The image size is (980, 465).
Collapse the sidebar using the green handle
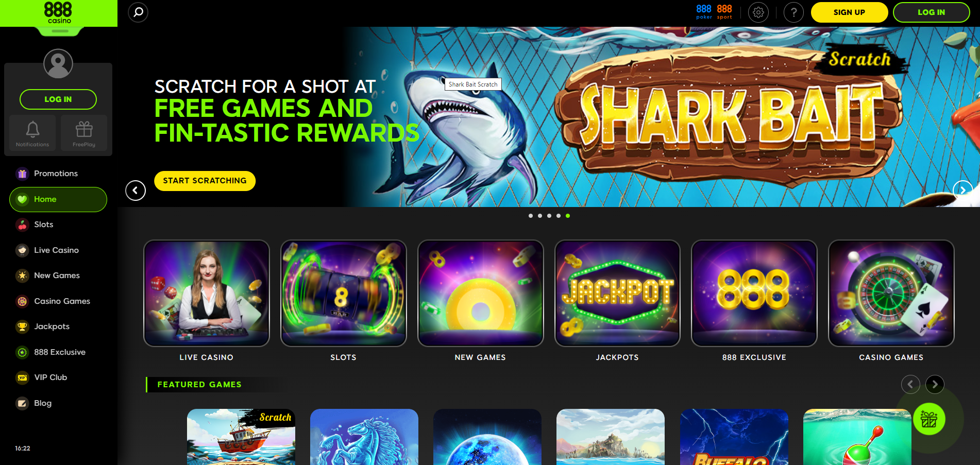pyautogui.click(x=60, y=31)
